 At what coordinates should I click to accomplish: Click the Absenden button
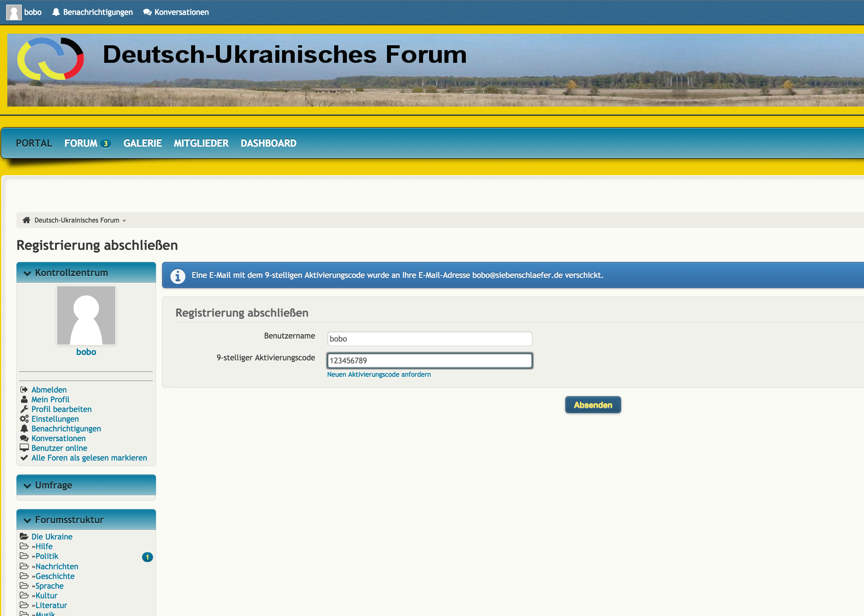pyautogui.click(x=593, y=405)
